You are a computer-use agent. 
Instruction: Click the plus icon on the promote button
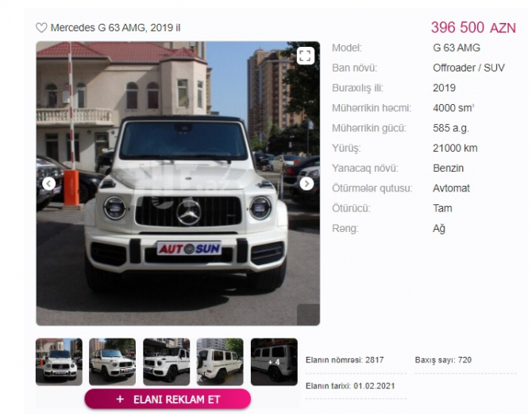coord(120,399)
